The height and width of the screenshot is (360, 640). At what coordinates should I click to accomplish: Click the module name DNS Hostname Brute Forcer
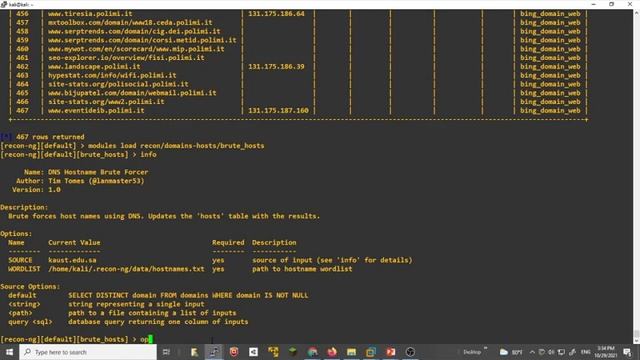click(x=98, y=172)
